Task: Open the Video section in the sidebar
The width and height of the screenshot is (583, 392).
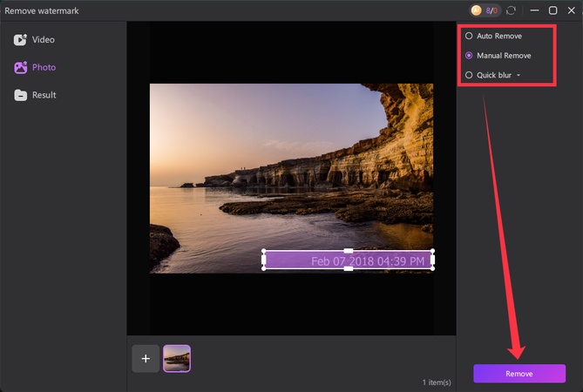Action: [34, 39]
